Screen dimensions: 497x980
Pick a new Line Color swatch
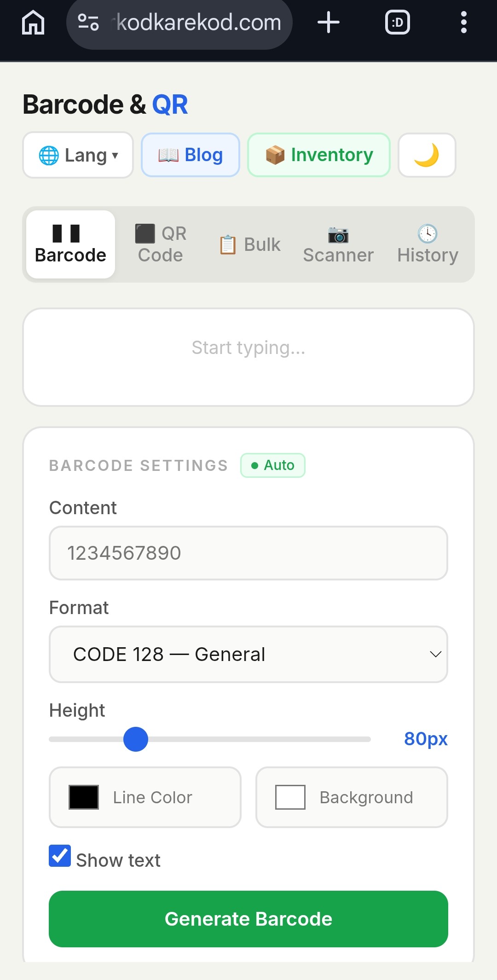(84, 798)
